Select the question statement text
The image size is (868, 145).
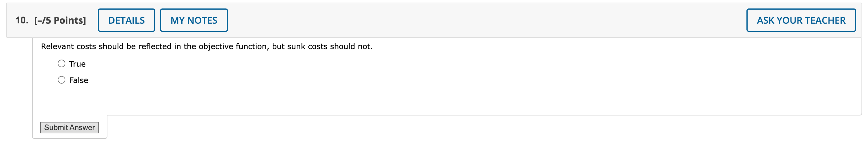206,46
